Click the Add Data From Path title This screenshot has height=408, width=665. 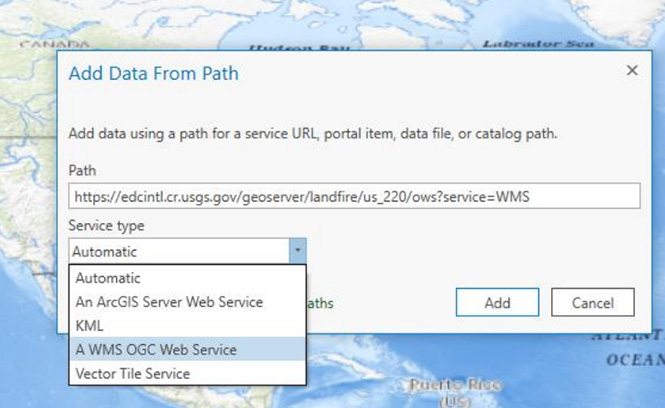153,73
